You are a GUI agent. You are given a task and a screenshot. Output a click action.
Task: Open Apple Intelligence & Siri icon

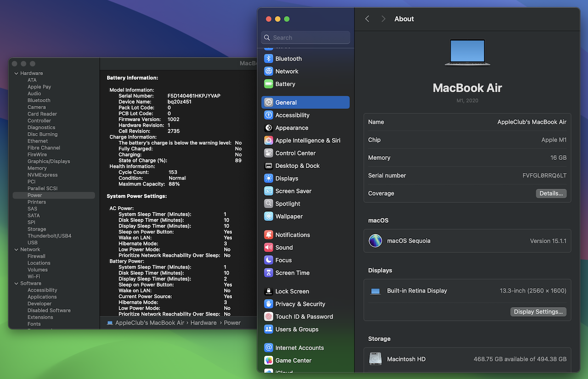click(x=269, y=140)
